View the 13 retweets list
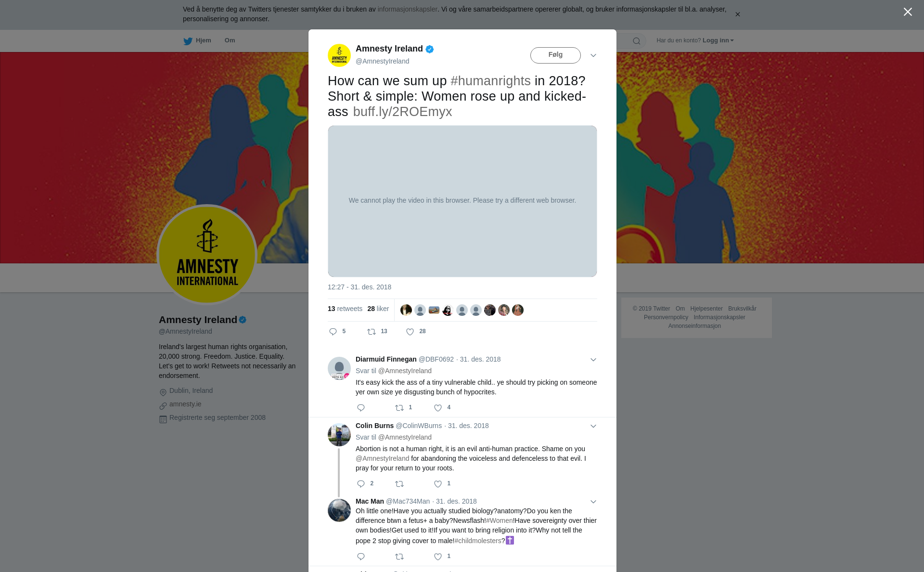924x572 pixels. pyautogui.click(x=345, y=309)
